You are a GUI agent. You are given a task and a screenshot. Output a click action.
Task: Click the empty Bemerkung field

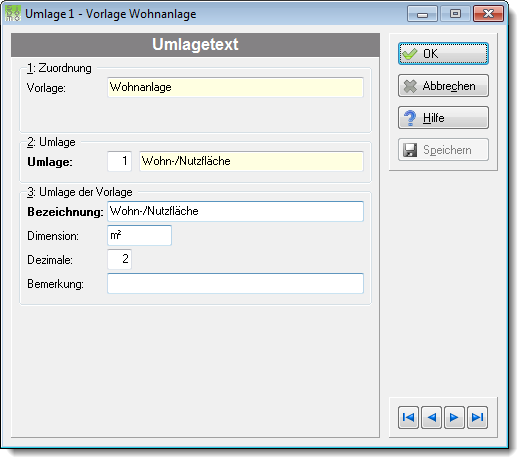click(235, 283)
